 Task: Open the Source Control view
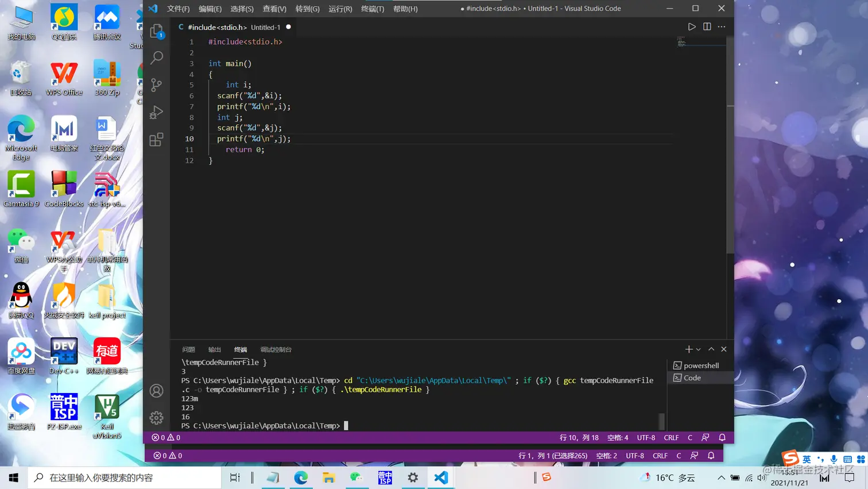coord(156,85)
